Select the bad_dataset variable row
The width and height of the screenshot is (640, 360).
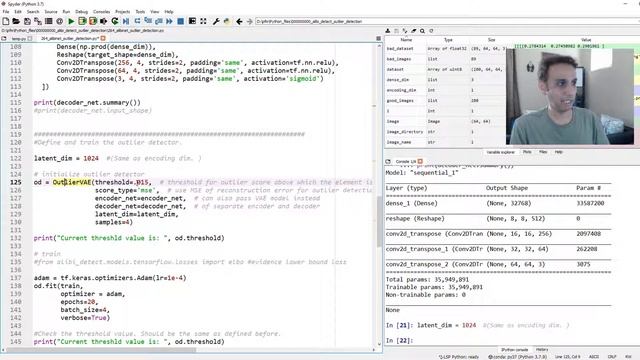pos(446,49)
